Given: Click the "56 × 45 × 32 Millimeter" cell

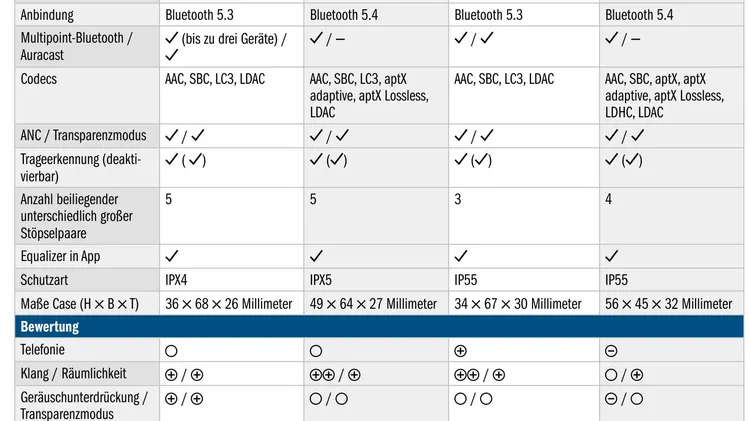Looking at the screenshot, I should coord(668,304).
